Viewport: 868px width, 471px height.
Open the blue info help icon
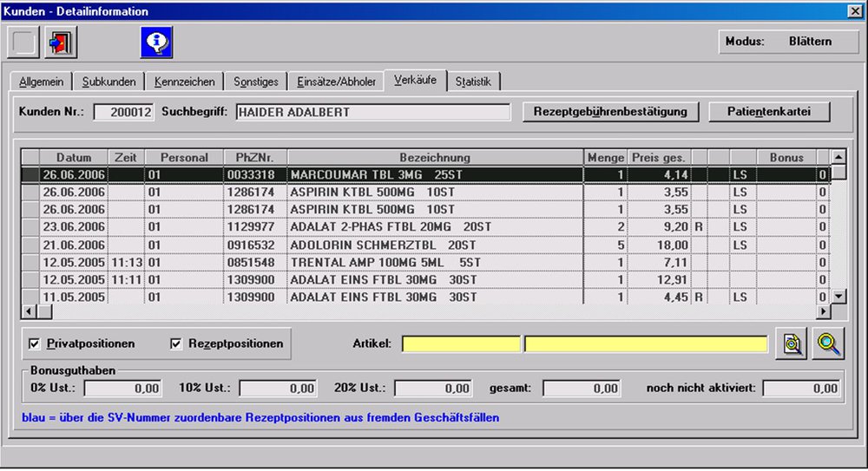click(157, 43)
